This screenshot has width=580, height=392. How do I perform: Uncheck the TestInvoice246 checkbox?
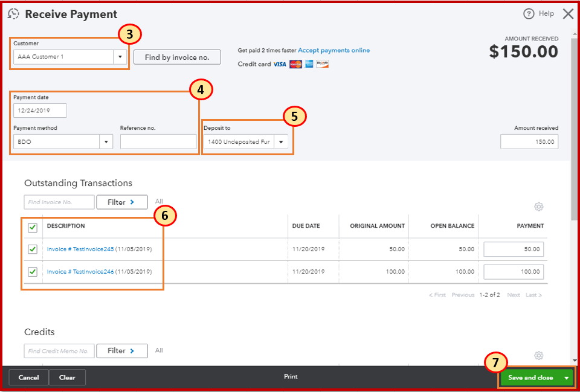click(x=33, y=272)
